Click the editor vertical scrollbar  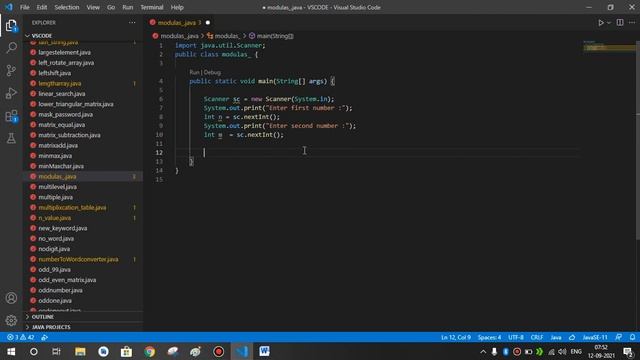[638, 139]
